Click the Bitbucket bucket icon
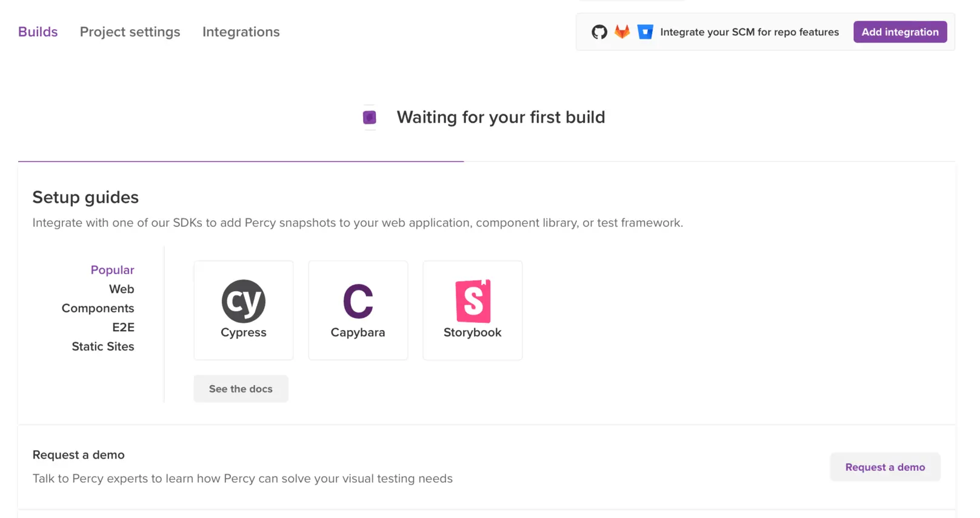Screen dimensions: 980x518 [x=645, y=32]
